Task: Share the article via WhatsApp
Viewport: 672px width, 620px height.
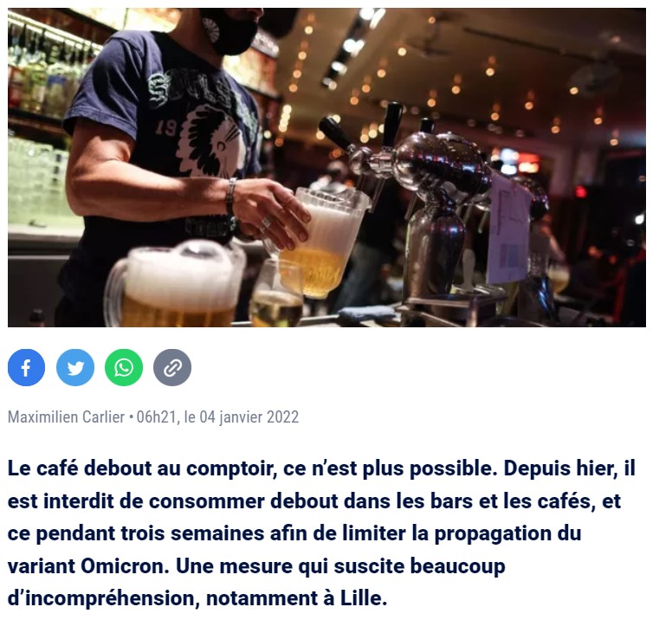Action: (x=124, y=368)
